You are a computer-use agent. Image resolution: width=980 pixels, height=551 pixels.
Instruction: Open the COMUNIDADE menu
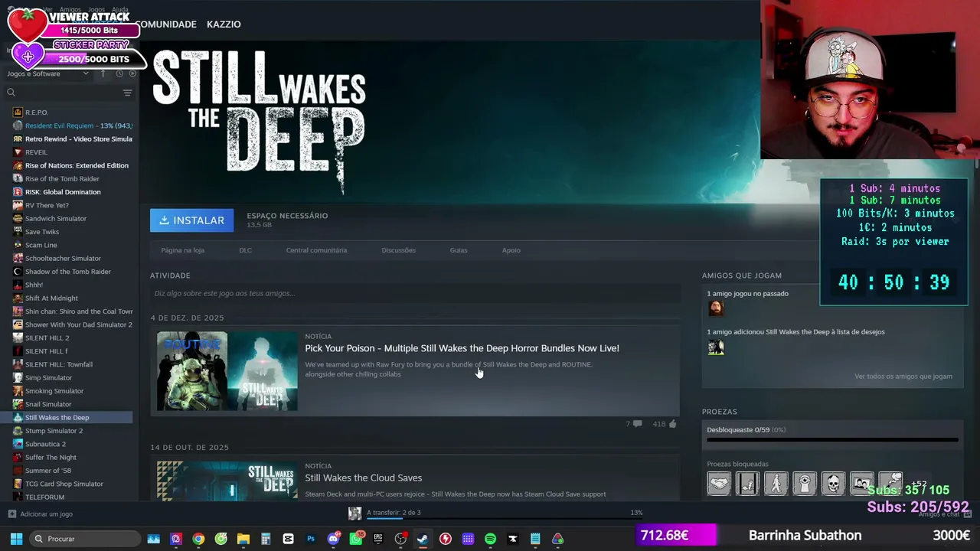[x=166, y=24]
